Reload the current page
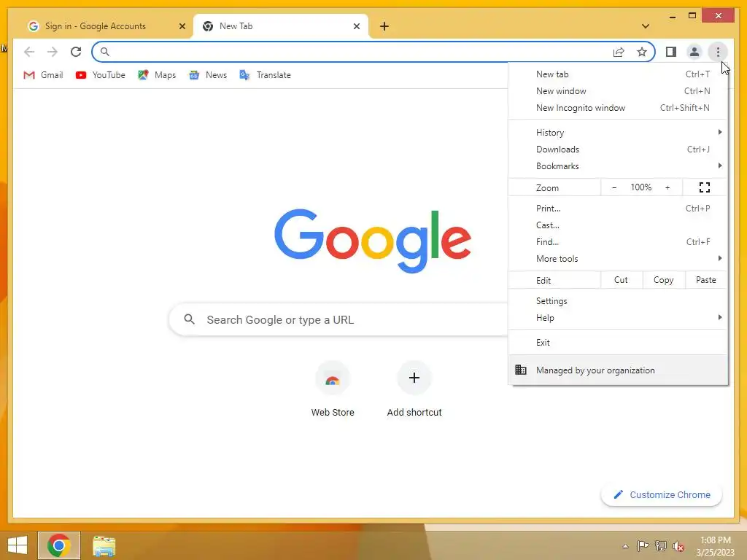Image resolution: width=747 pixels, height=560 pixels. (76, 52)
